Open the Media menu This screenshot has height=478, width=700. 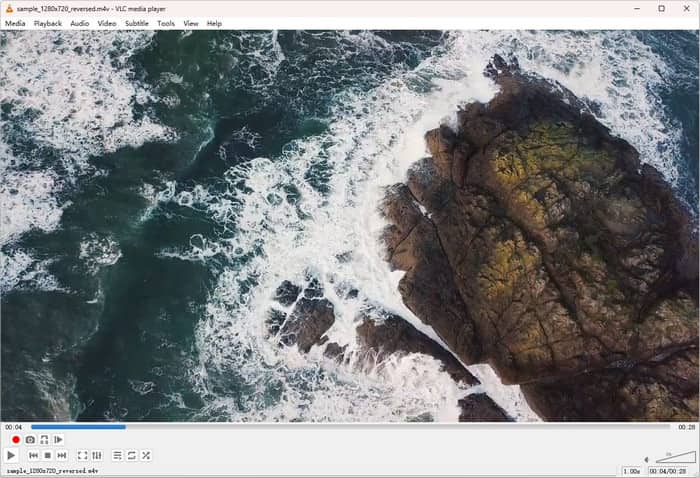click(x=15, y=23)
